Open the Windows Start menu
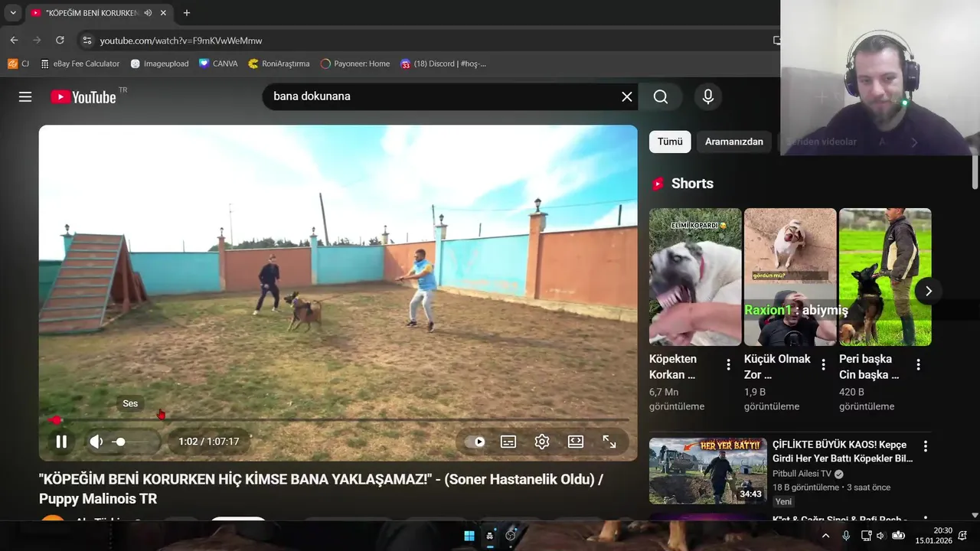Screen dimensions: 980x551 point(469,536)
